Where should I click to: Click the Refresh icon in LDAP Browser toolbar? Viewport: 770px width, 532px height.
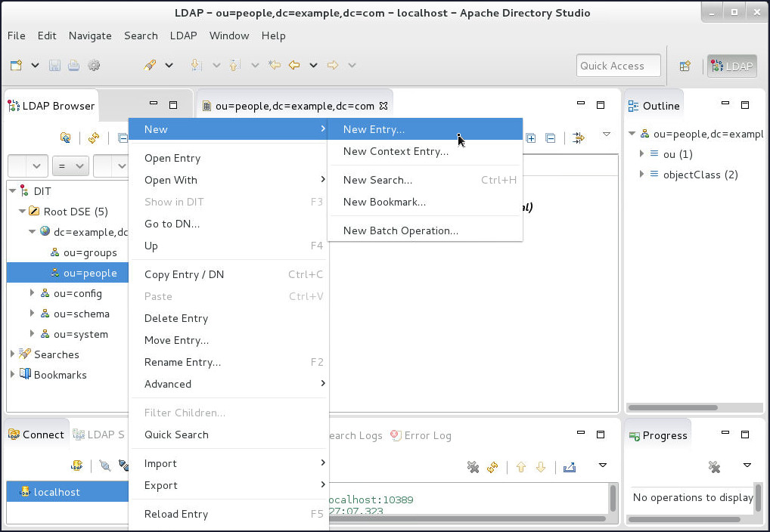(94, 138)
